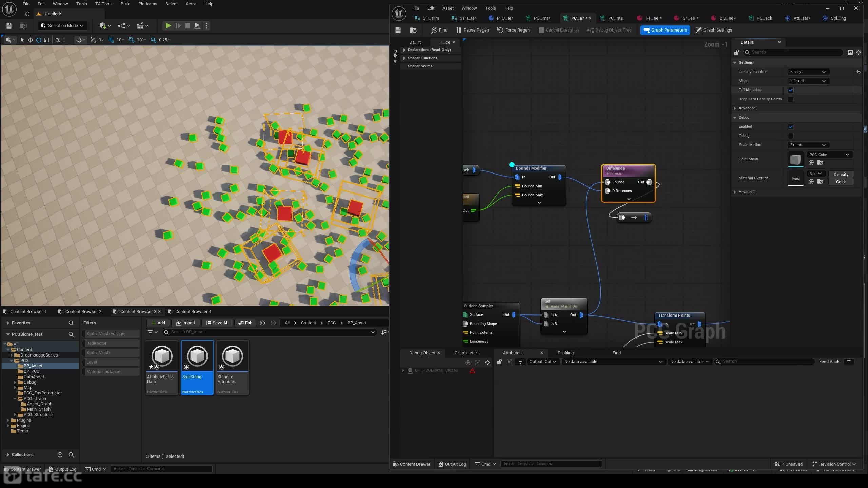Toggle the Debug Enabled checkbox
Image resolution: width=868 pixels, height=488 pixels.
pos(791,127)
